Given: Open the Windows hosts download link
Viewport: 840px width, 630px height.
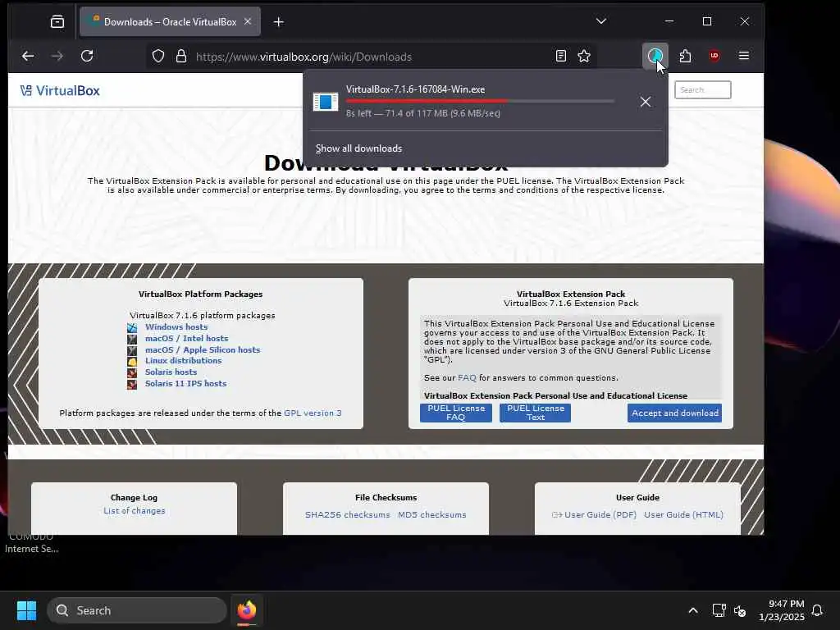Looking at the screenshot, I should coord(176,326).
